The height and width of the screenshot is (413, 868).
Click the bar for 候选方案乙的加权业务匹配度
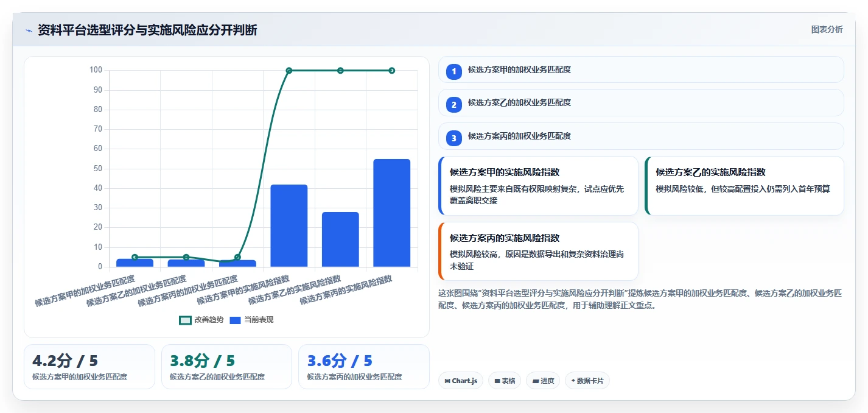[186, 263]
